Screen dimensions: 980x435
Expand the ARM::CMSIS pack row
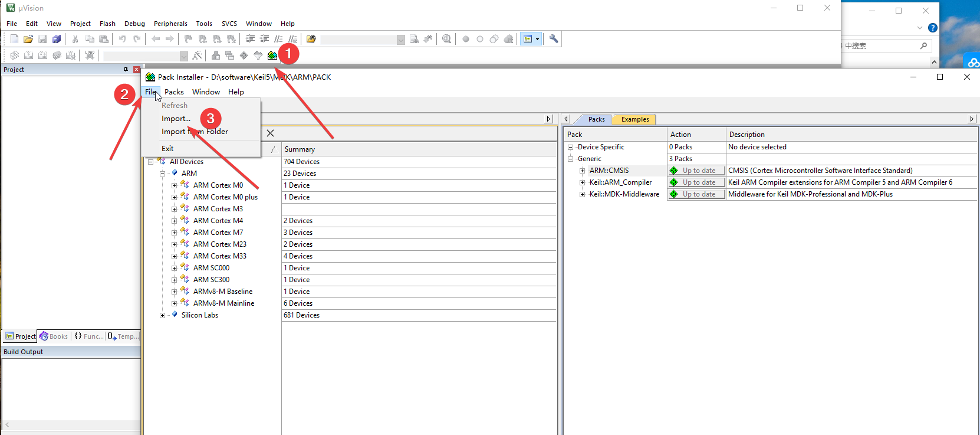pyautogui.click(x=583, y=171)
